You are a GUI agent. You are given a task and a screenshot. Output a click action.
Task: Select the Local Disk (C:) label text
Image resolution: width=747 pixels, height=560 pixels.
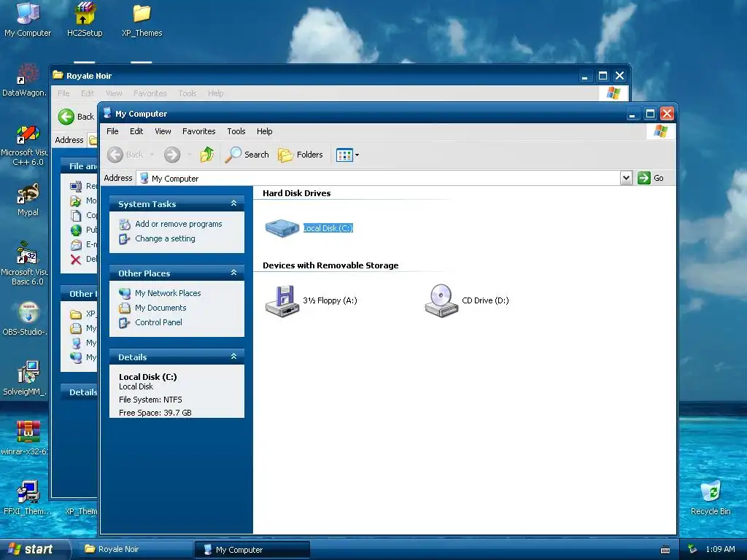328,228
